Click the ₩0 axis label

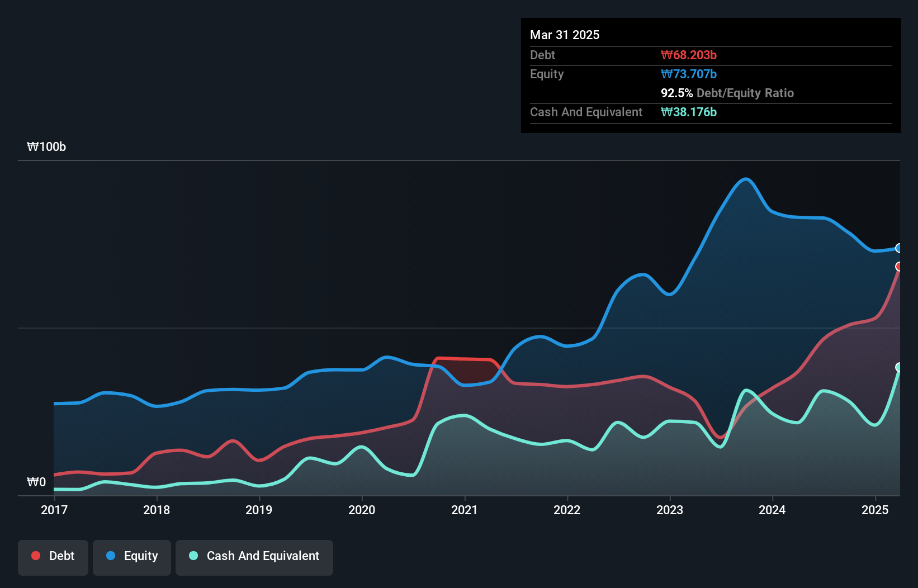coord(36,482)
